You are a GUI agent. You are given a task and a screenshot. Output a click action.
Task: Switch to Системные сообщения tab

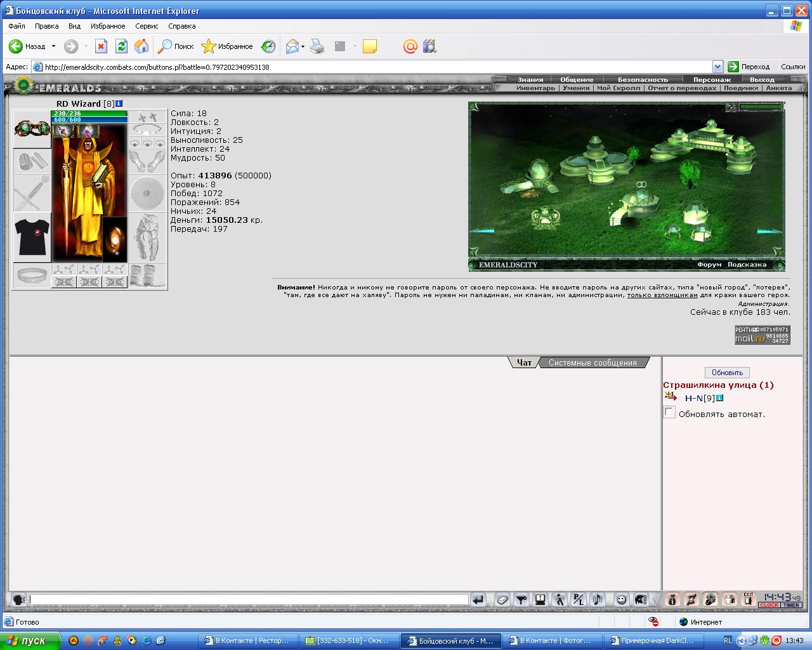click(x=593, y=363)
